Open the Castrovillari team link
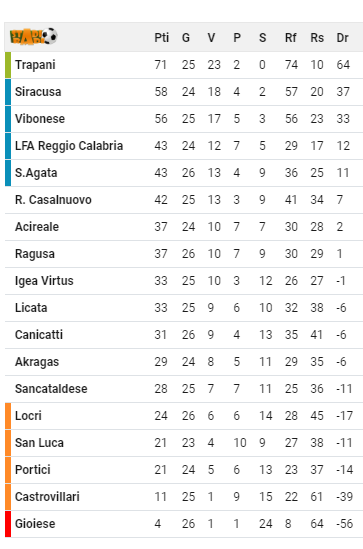 coord(47,497)
